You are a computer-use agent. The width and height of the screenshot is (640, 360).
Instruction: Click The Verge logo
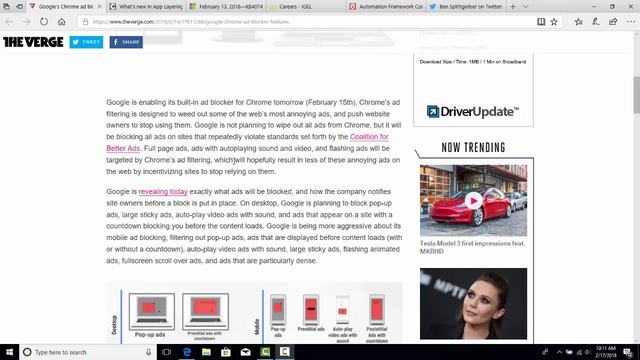tap(33, 42)
